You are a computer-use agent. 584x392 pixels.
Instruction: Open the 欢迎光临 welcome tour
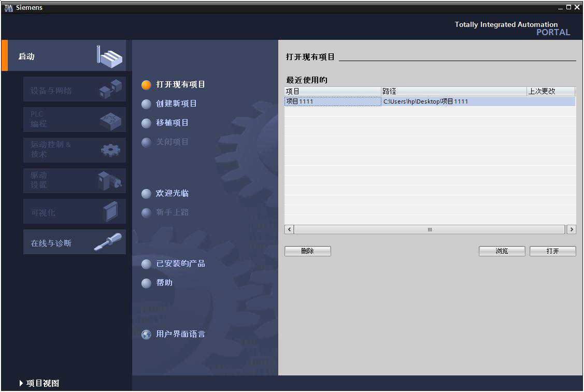(172, 193)
